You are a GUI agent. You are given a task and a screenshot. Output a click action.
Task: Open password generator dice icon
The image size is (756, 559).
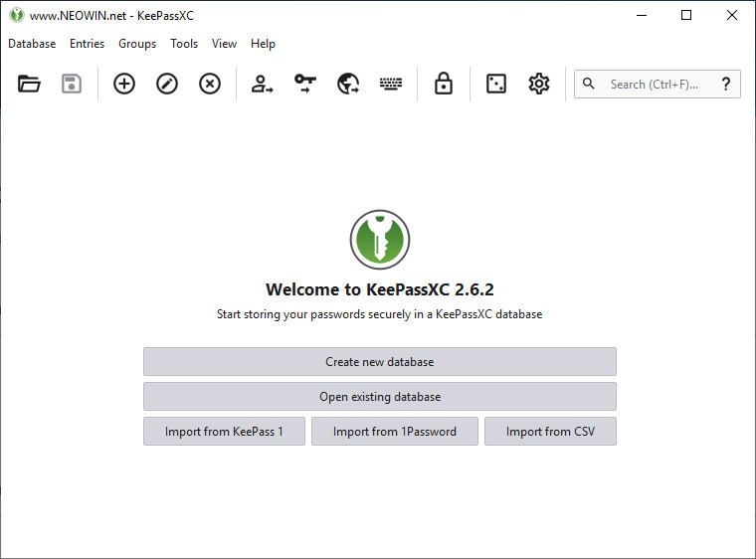[x=495, y=85]
